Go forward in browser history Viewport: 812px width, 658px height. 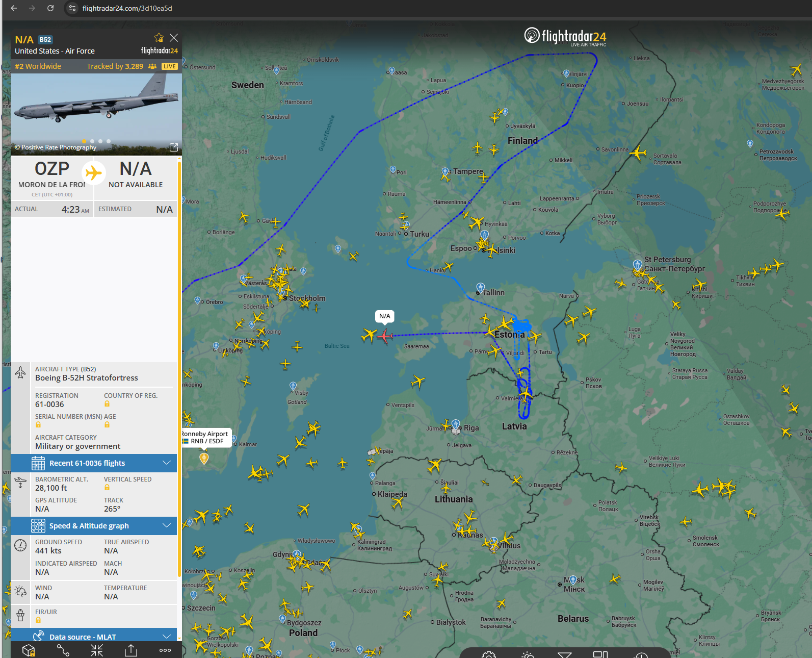click(32, 8)
